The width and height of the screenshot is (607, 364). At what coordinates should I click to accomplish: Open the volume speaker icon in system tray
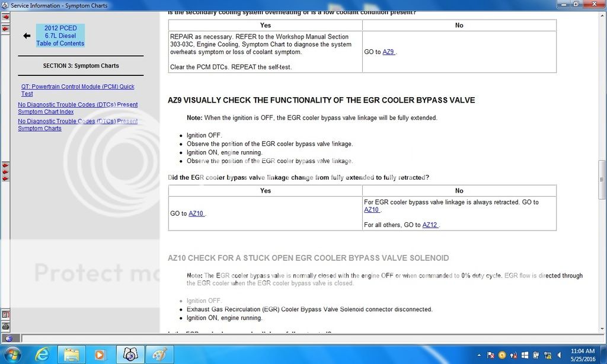point(559,356)
